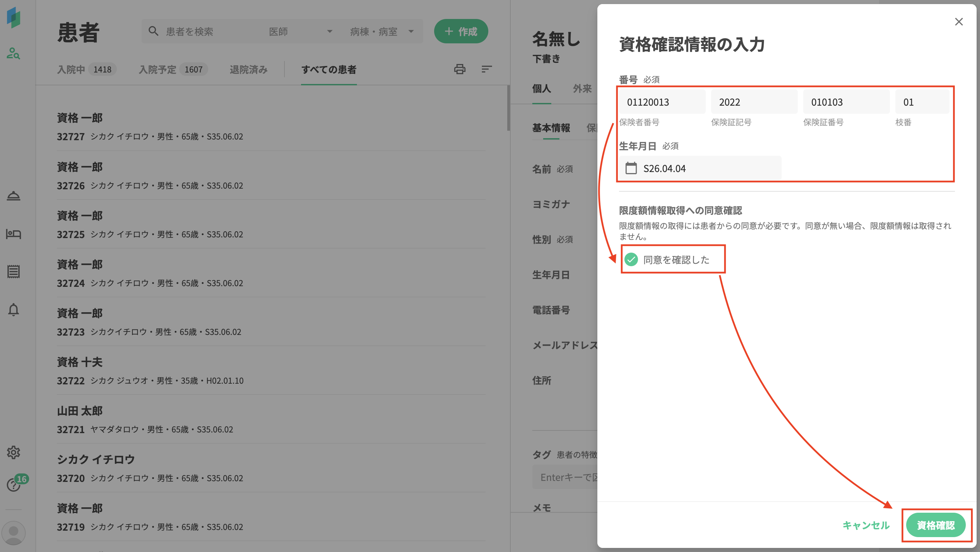
Task: Click the 作成 create button
Action: coord(461,31)
